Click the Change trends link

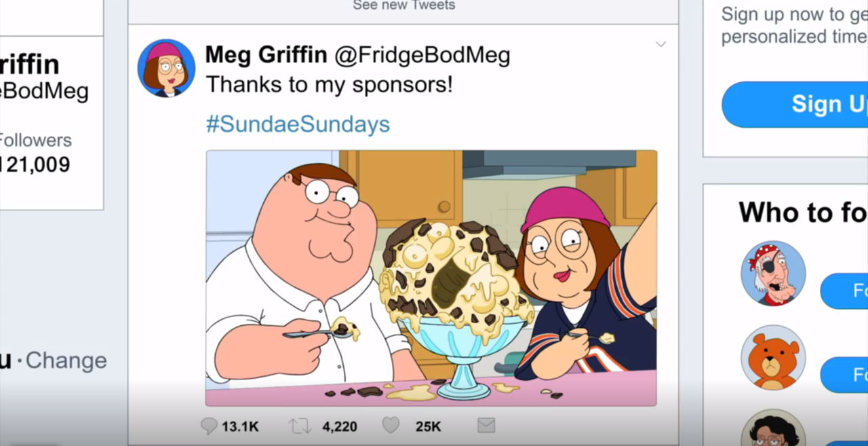pos(66,360)
